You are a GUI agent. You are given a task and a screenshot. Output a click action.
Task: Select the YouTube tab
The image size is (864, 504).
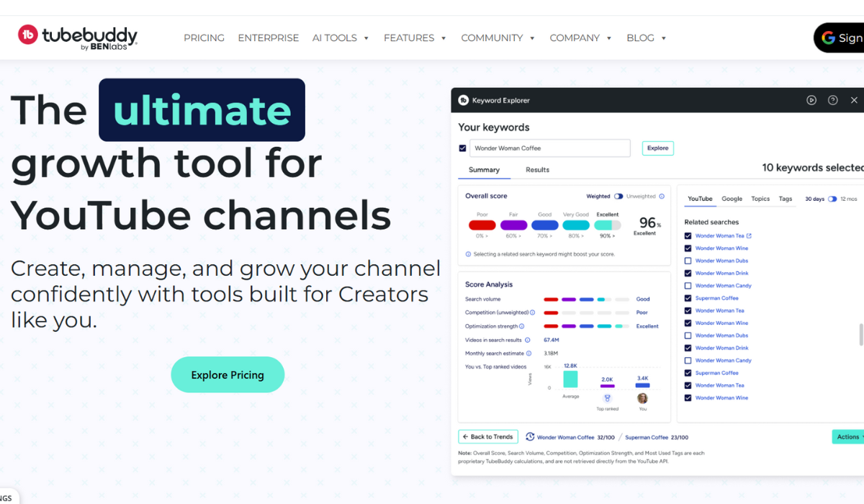pyautogui.click(x=700, y=199)
